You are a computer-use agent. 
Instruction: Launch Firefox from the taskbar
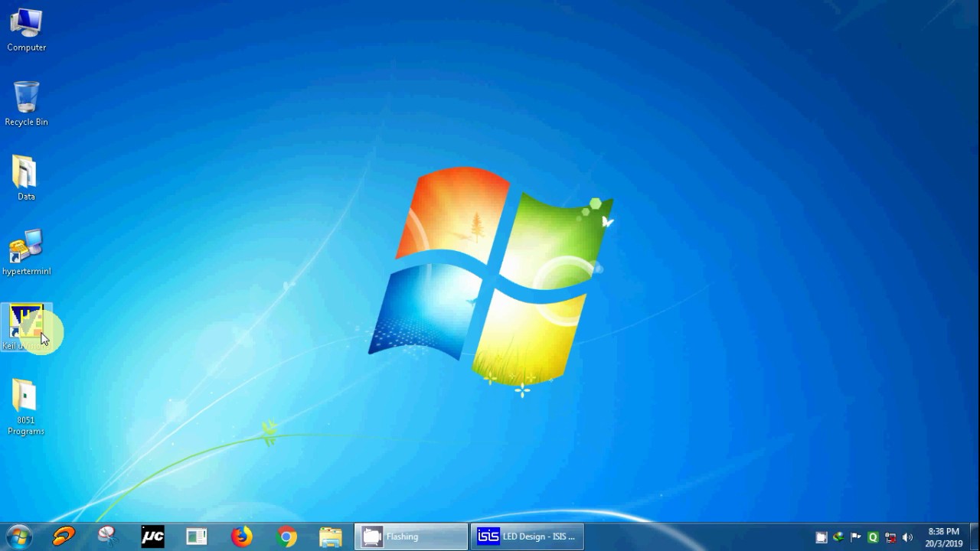(x=242, y=536)
